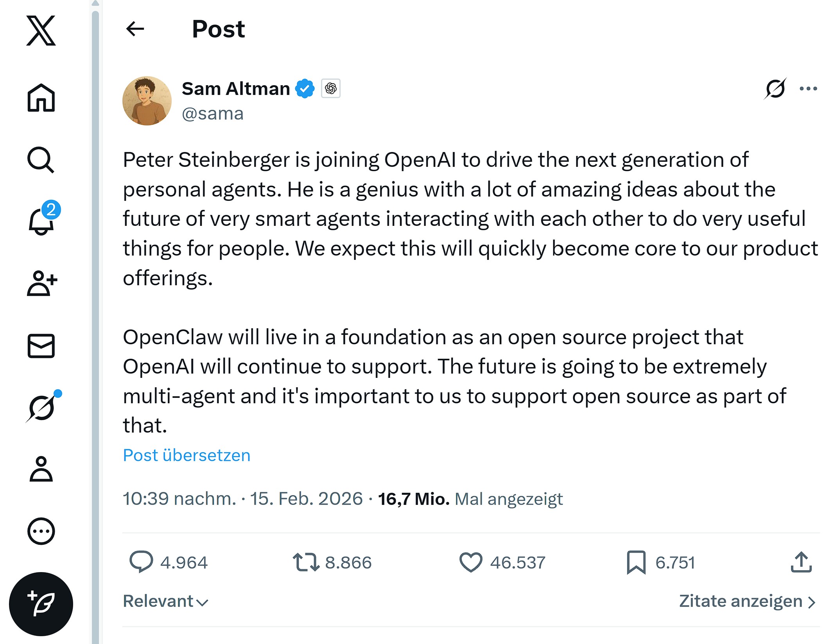The width and height of the screenshot is (838, 644).
Task: Go back using the arrow
Action: coord(135,29)
